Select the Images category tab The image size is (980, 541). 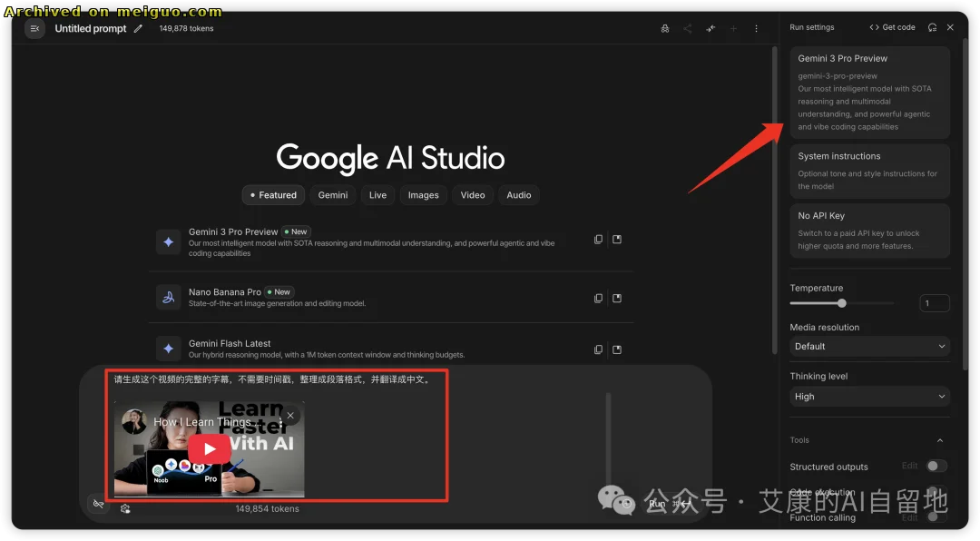(423, 195)
